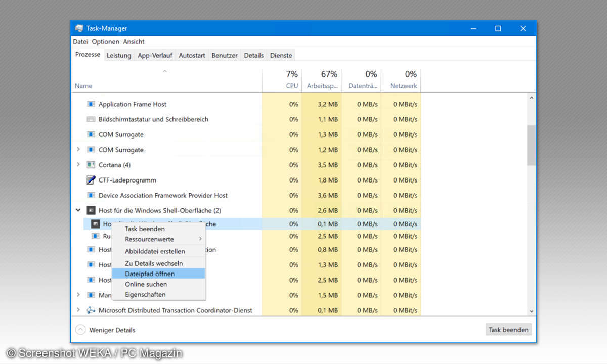Click the Bildschirmtastatur und Schreibbereich keyboard icon
The width and height of the screenshot is (607, 364).
pyautogui.click(x=91, y=119)
